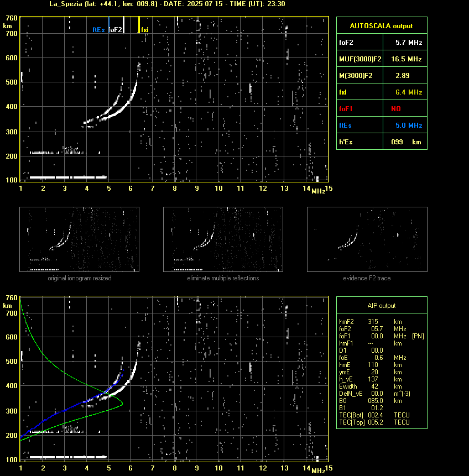Select the foE 0.6 MHz row

[372, 358]
